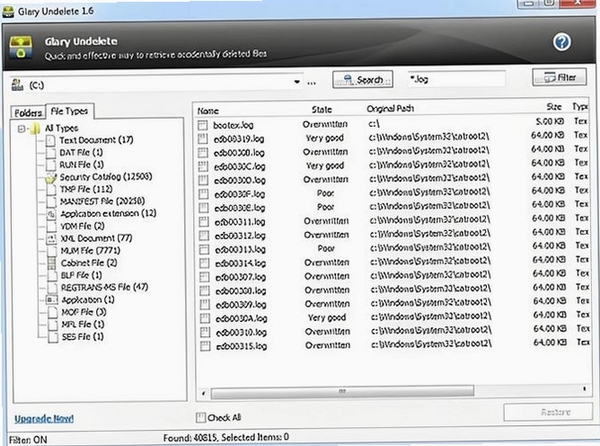The image size is (600, 446).
Task: Select the edb00307.log file name
Action: [x=241, y=277]
